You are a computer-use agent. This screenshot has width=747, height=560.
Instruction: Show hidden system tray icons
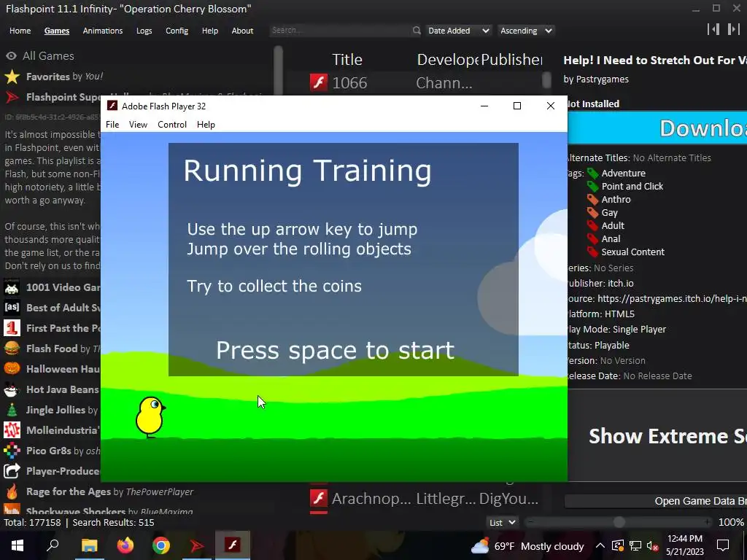point(600,545)
